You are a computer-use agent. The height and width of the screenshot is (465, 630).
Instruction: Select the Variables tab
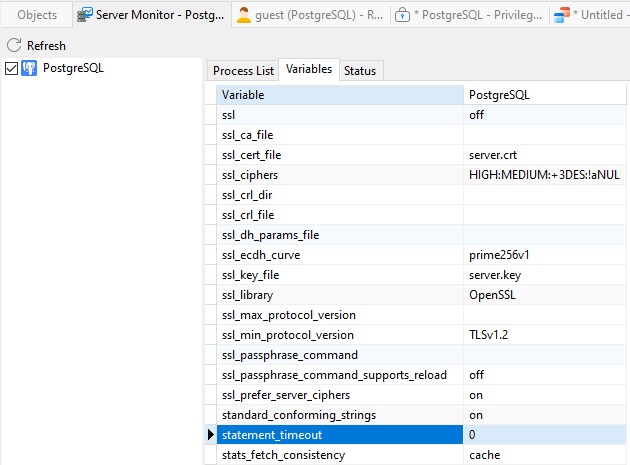point(309,69)
